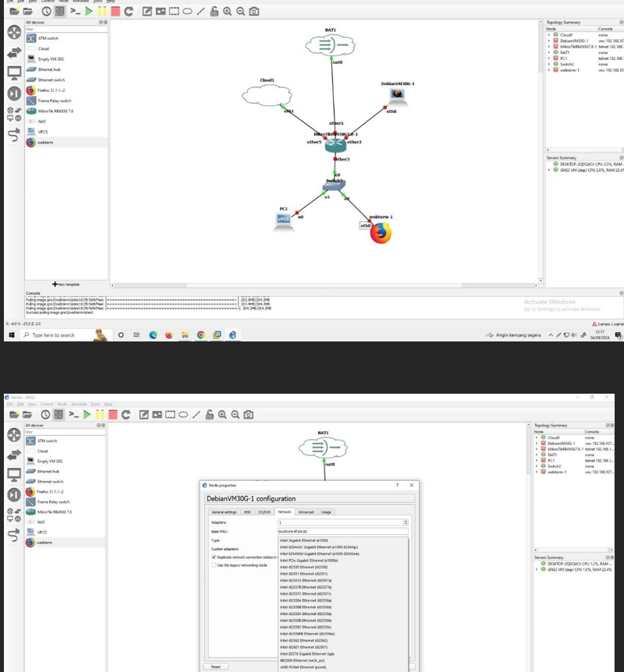Browse end devices category in upper window sidebar
624x672 pixels.
click(x=14, y=73)
